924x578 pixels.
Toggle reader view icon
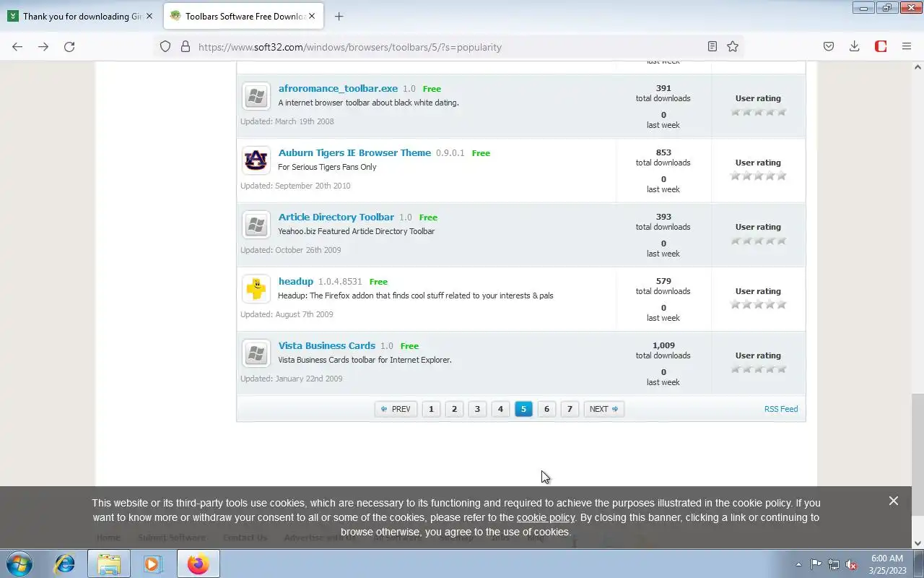pyautogui.click(x=712, y=46)
